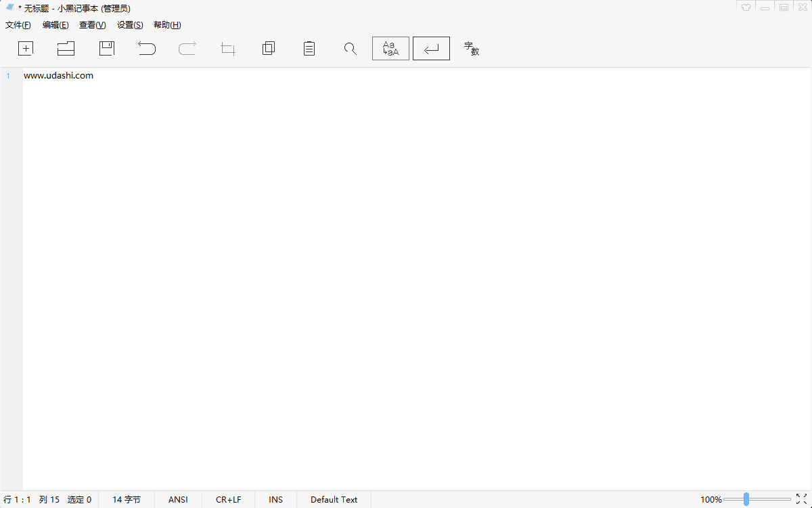This screenshot has width=812, height=508.
Task: Click the Cut icon in toolbar
Action: 228,49
